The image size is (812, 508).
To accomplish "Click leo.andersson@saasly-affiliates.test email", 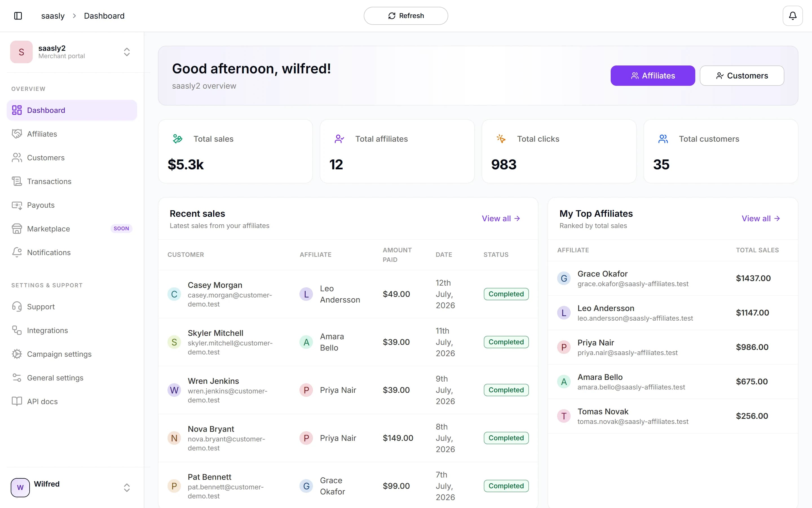I will click(x=635, y=318).
